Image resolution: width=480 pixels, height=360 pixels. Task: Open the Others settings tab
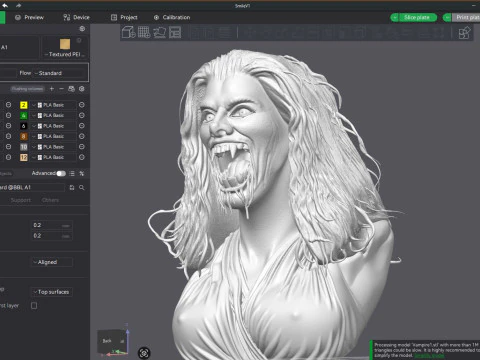point(50,200)
